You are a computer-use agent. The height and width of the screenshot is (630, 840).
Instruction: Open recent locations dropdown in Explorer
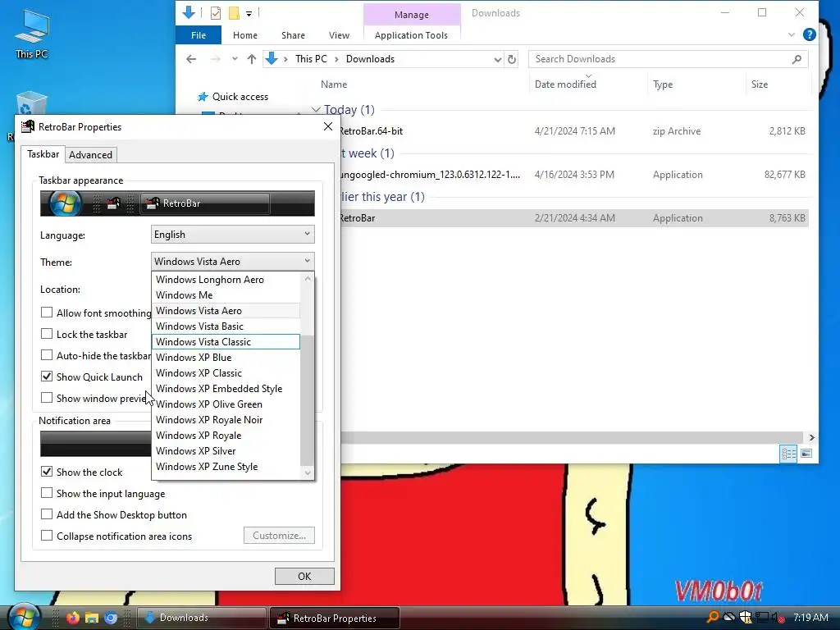click(234, 59)
